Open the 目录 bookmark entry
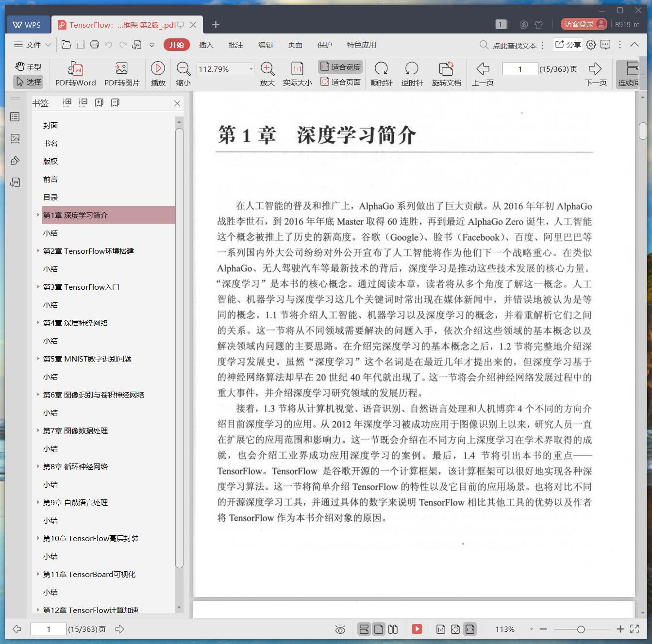The height and width of the screenshot is (644, 652). coord(50,197)
